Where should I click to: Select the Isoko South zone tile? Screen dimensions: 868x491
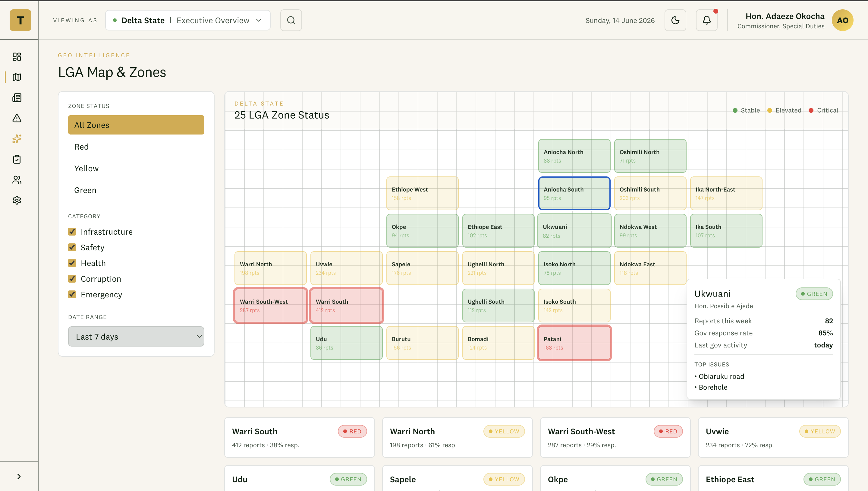pos(574,306)
